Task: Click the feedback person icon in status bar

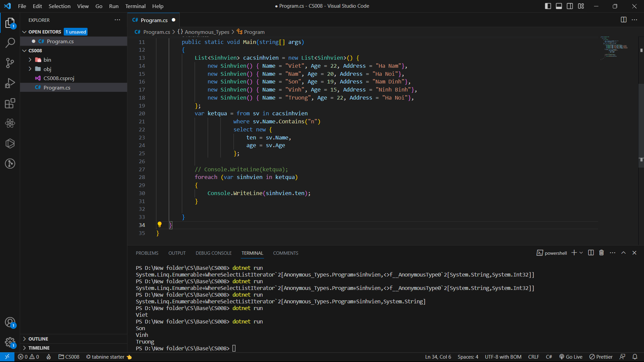Action: pos(623,357)
